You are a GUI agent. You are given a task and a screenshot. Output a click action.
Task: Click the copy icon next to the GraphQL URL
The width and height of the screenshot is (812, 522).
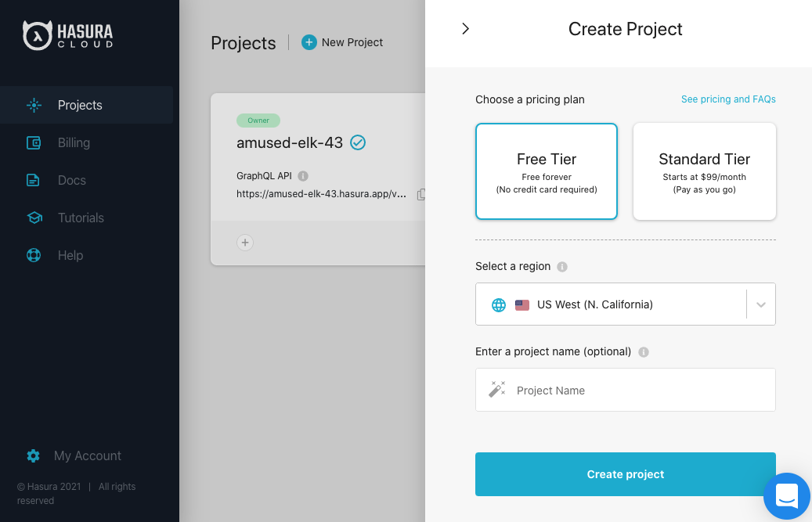coord(421,193)
